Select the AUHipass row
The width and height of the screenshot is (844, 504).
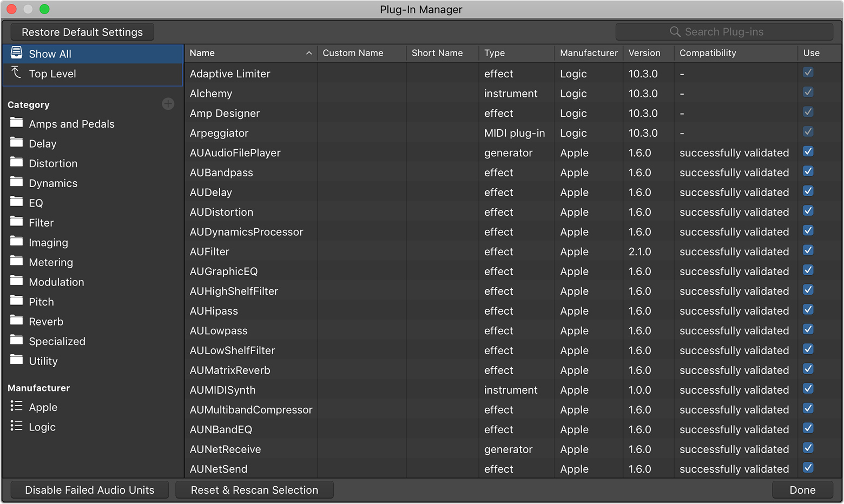tap(512, 311)
